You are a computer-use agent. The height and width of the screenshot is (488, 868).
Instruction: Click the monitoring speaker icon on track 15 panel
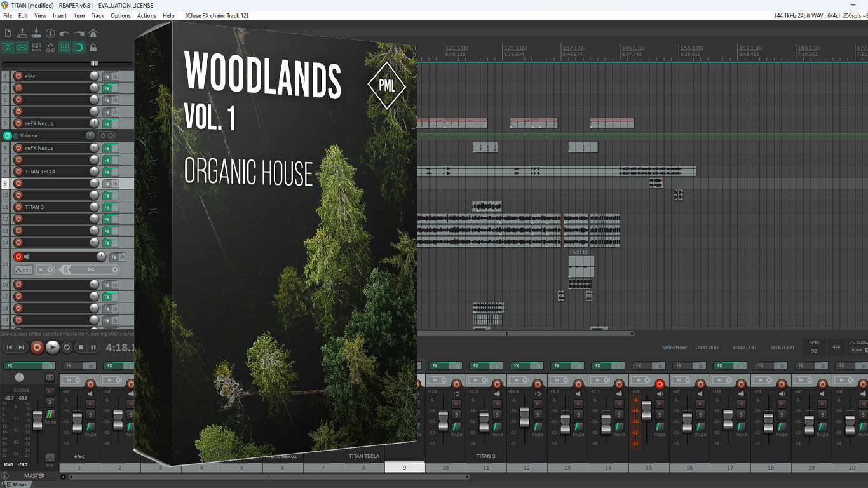tap(27, 257)
